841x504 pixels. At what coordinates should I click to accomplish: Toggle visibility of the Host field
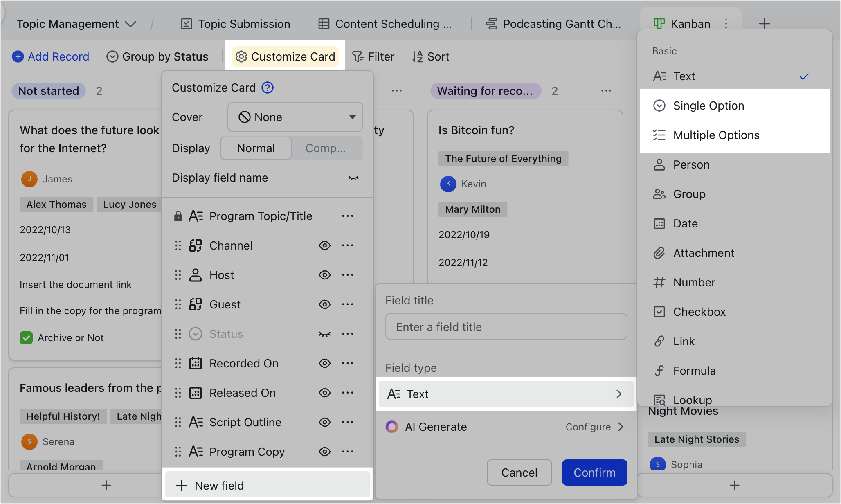point(324,275)
